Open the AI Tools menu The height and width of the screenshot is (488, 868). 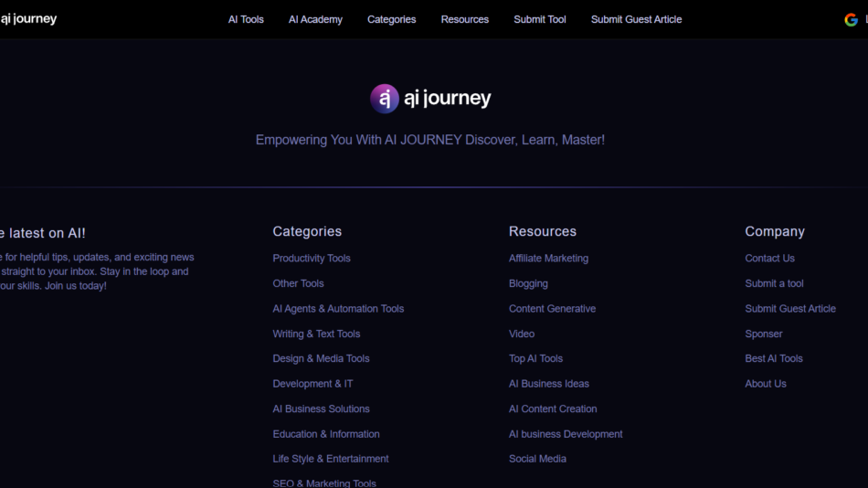click(x=246, y=19)
